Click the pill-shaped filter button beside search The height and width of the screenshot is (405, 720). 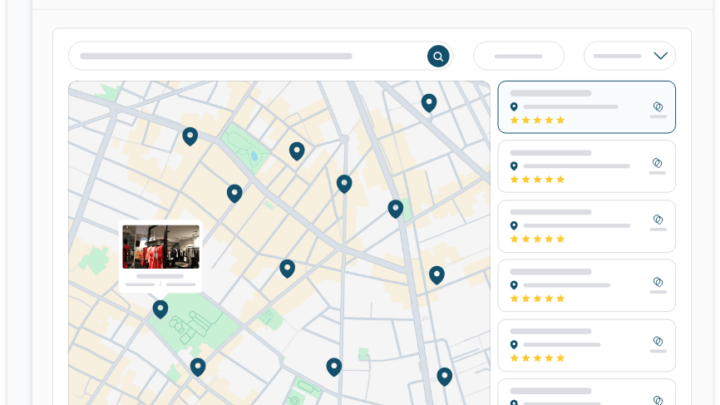click(518, 56)
